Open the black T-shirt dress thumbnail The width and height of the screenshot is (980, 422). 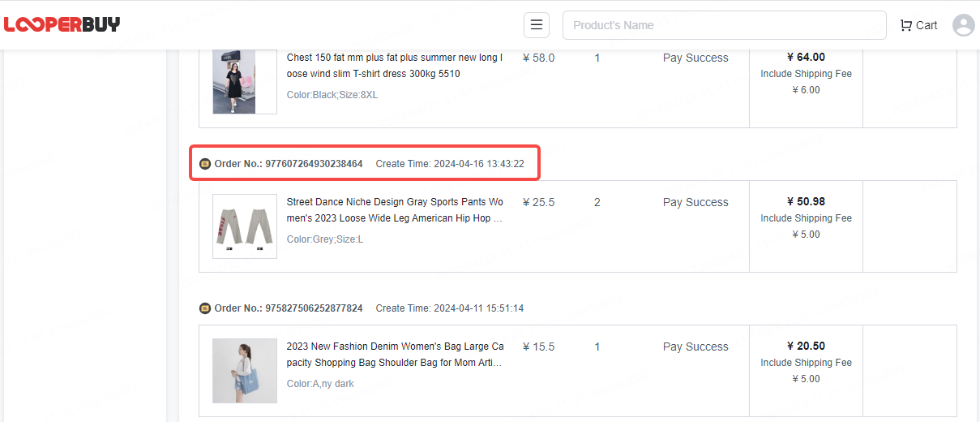pos(244,81)
